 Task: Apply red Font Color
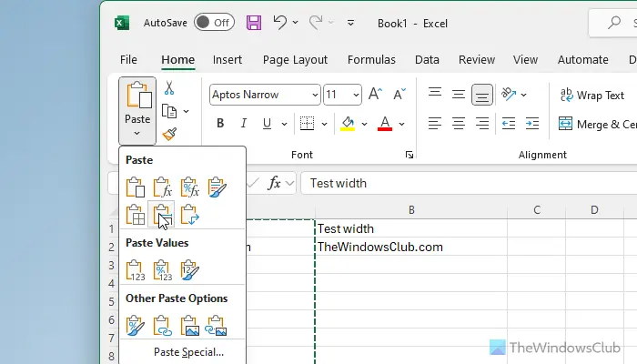coord(385,124)
